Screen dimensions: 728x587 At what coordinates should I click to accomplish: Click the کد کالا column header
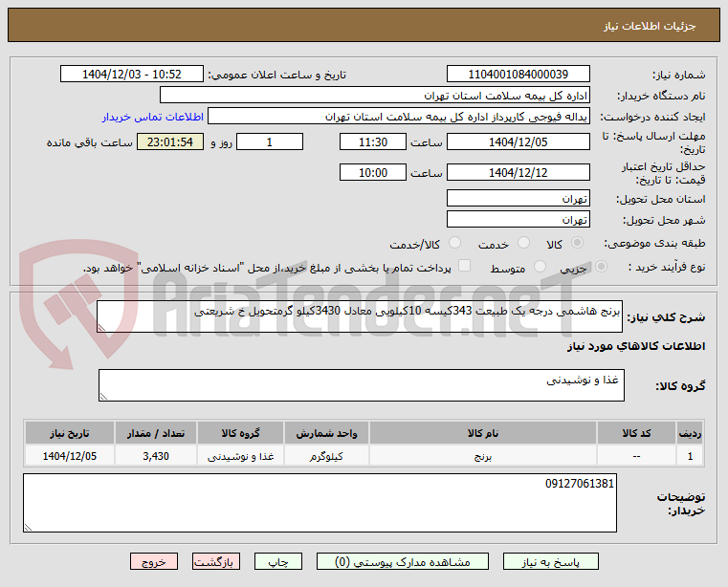pyautogui.click(x=636, y=433)
